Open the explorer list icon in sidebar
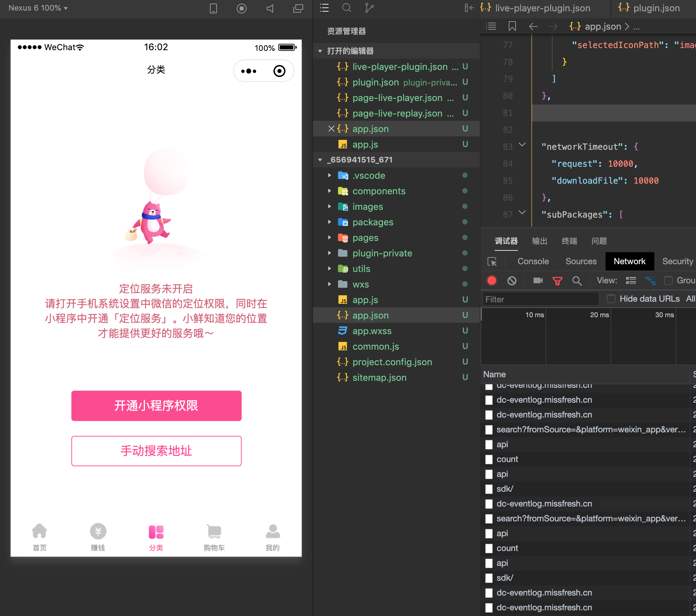Image resolution: width=696 pixels, height=616 pixels. [x=324, y=8]
